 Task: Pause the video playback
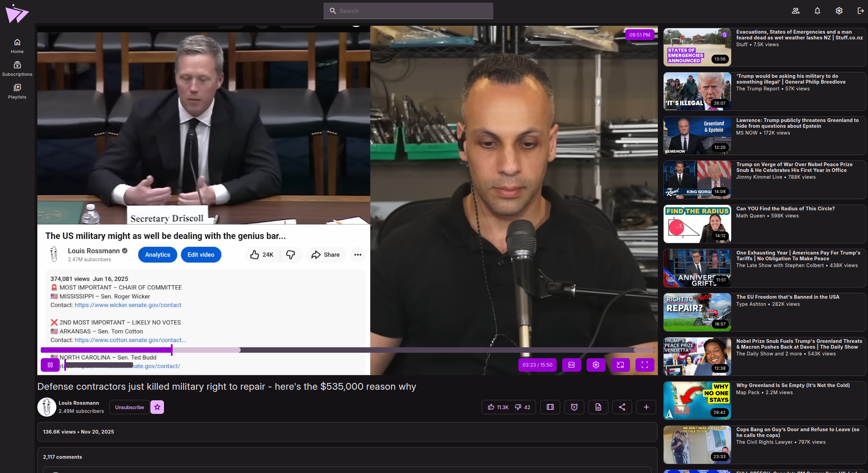pos(50,365)
